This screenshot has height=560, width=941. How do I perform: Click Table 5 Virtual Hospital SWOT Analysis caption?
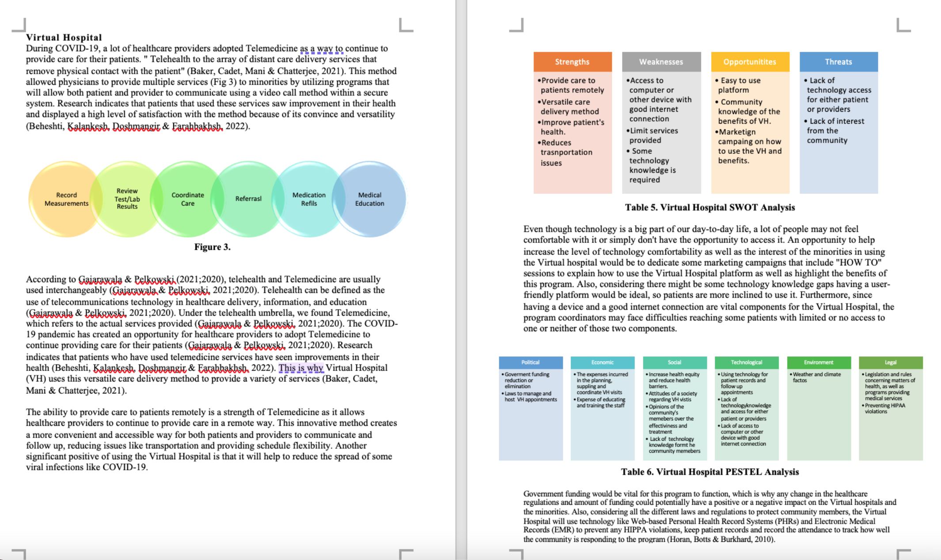coord(710,208)
